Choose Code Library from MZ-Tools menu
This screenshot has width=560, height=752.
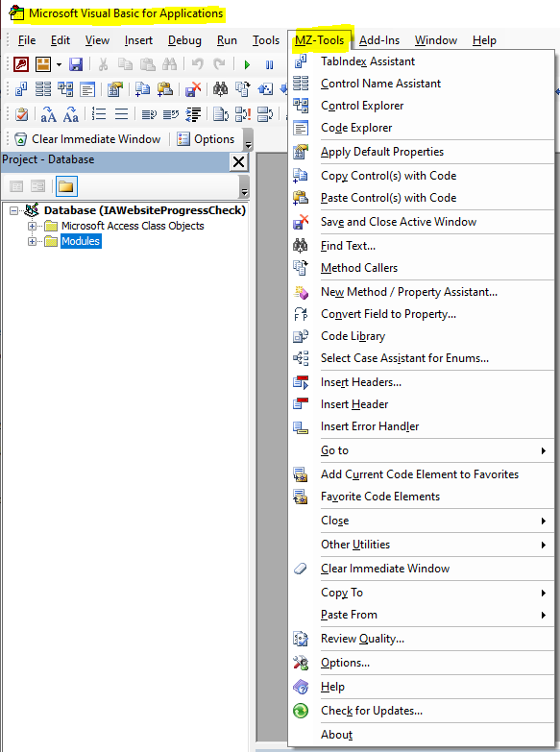pyautogui.click(x=422, y=336)
